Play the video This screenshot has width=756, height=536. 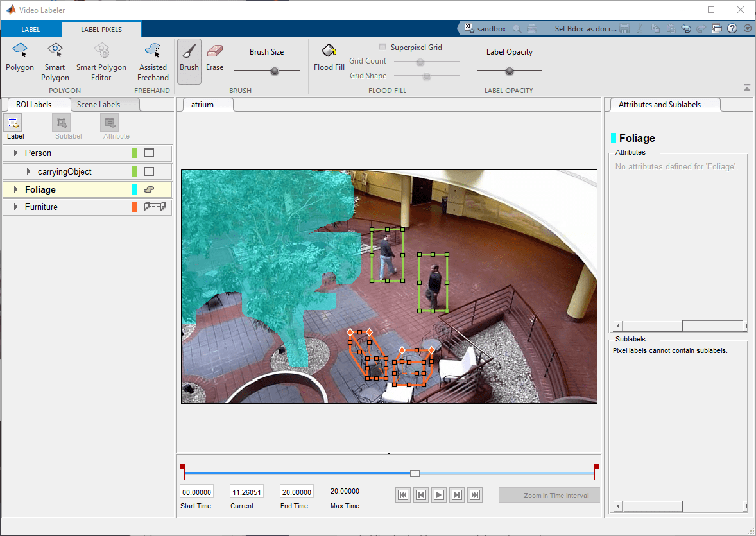pyautogui.click(x=438, y=495)
